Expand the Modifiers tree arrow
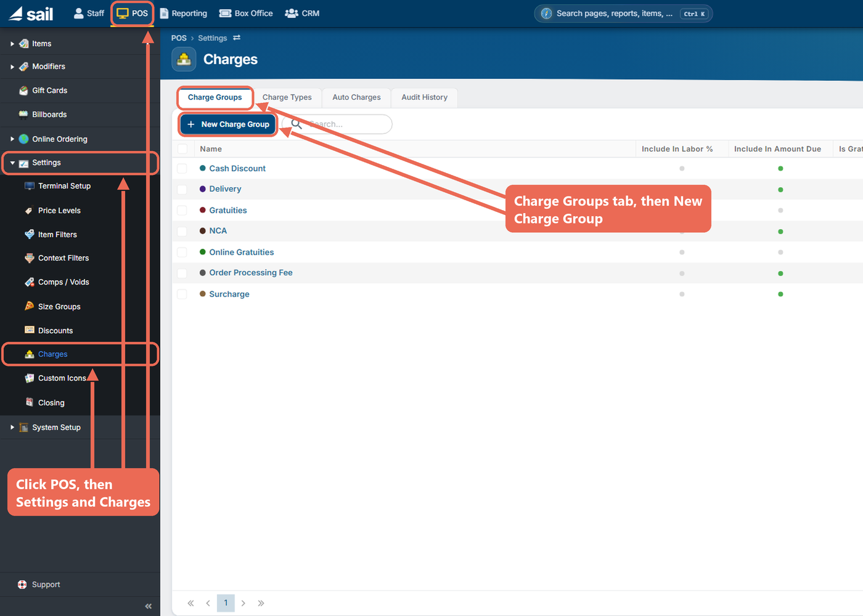Viewport: 863px width, 616px height. (12, 67)
